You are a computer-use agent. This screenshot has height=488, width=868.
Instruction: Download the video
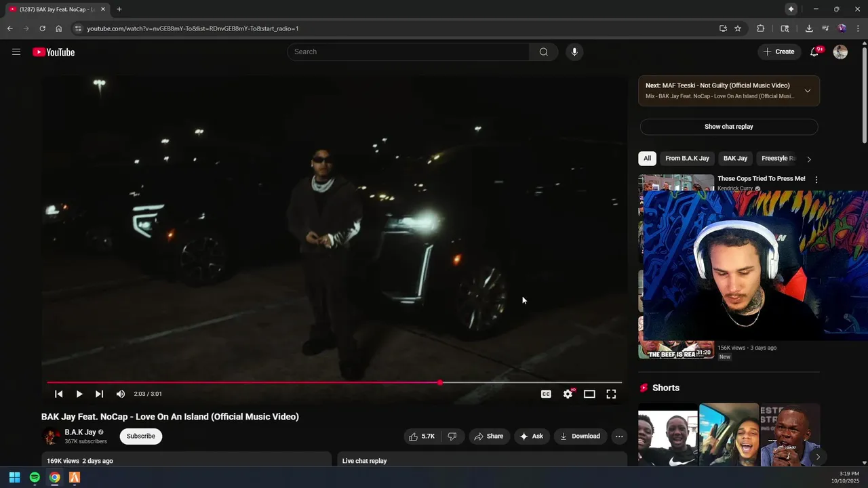[x=580, y=436]
